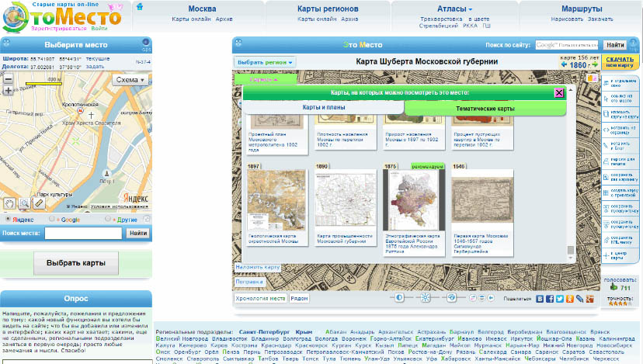Get link to this place

pyautogui.click(x=620, y=99)
